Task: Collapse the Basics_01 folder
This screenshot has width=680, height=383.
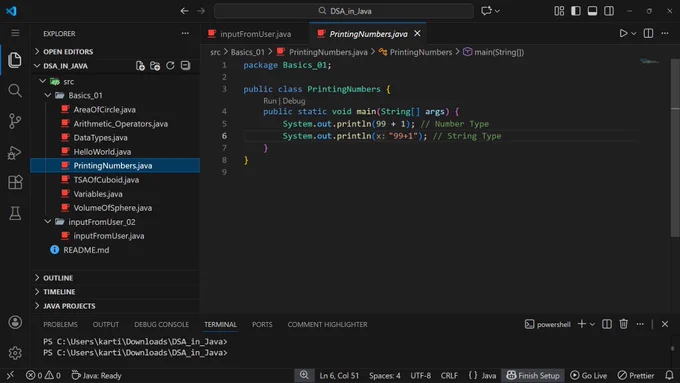Action: (48, 95)
